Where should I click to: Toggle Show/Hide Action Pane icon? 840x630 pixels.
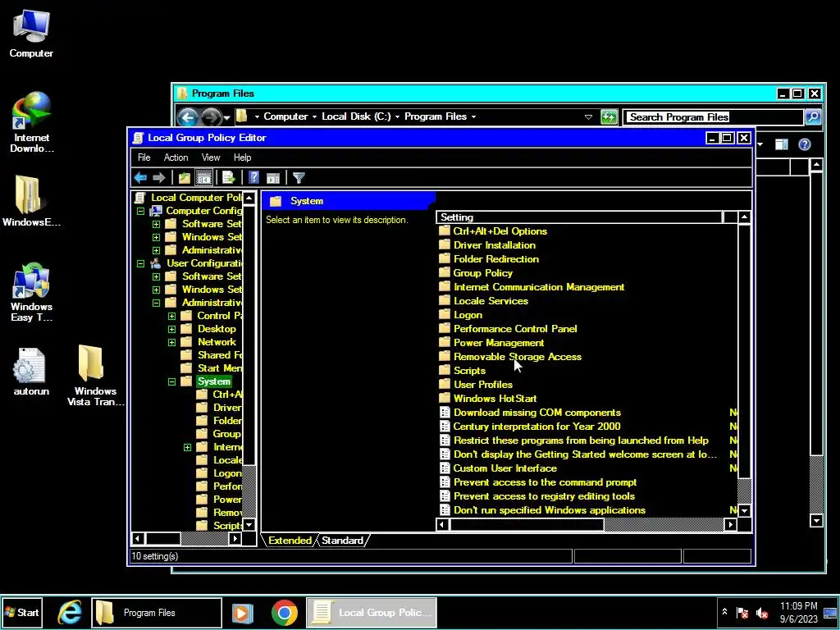[273, 177]
